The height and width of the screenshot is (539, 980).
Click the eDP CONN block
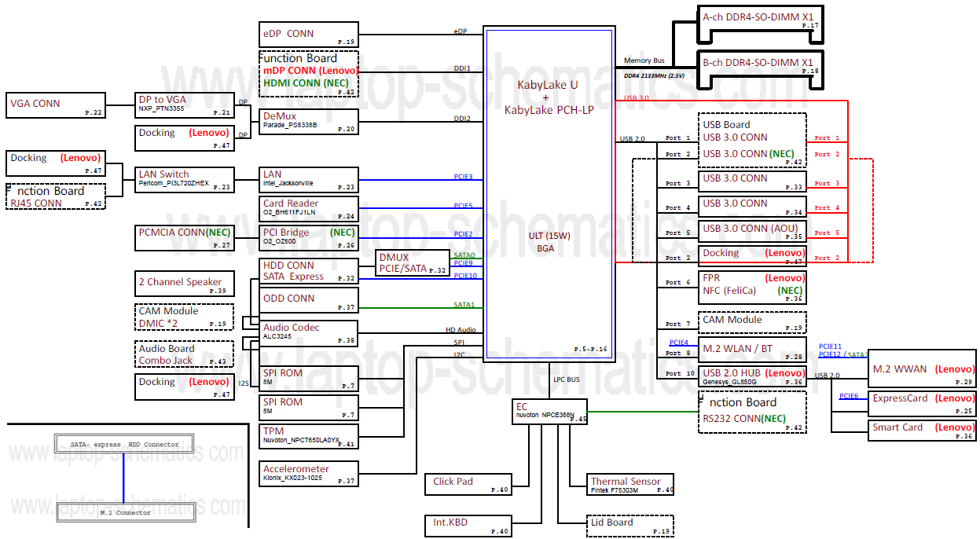click(309, 34)
